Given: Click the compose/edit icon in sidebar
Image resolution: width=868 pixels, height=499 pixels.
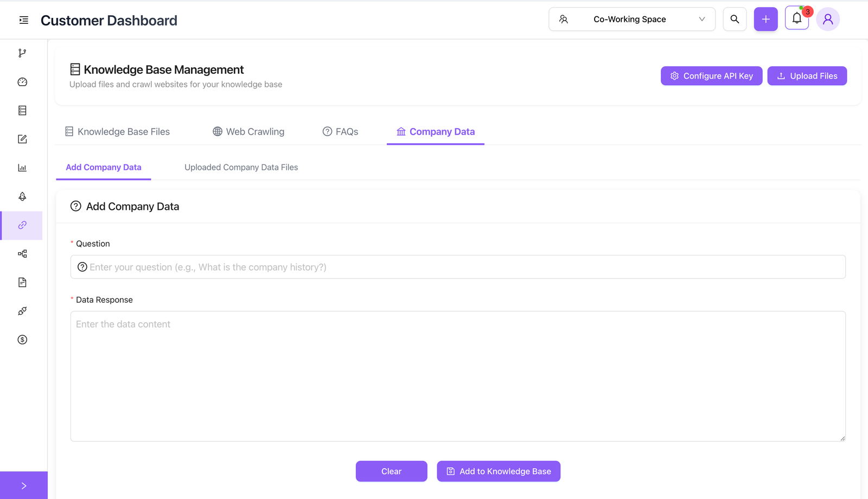Looking at the screenshot, I should (x=22, y=139).
